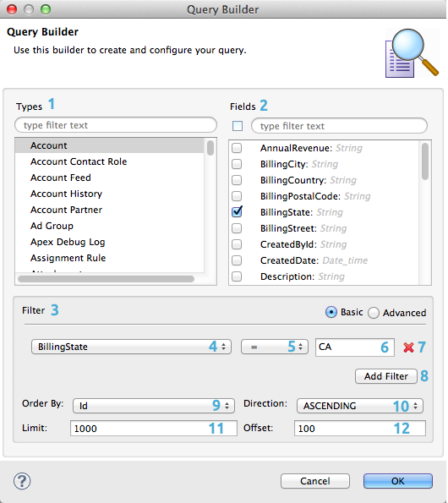This screenshot has height=503, width=448.
Task: Click the magnifying glass query image
Action: [412, 53]
